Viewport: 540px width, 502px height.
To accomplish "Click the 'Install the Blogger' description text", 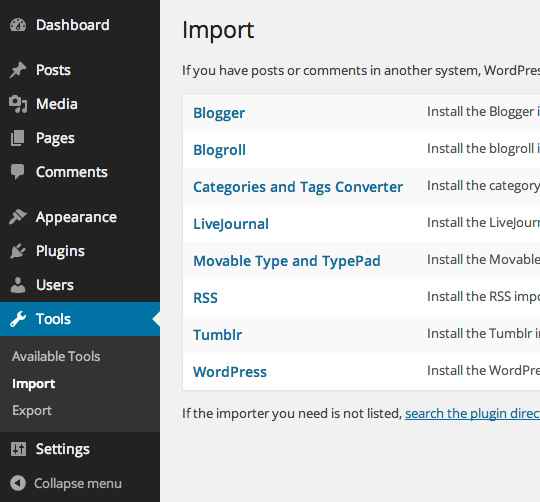I will [483, 112].
